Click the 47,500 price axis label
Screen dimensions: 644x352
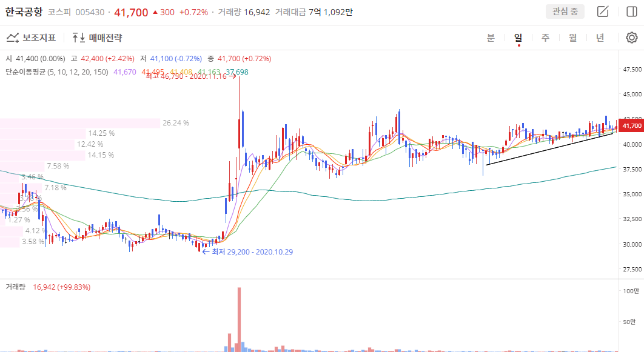pyautogui.click(x=632, y=69)
